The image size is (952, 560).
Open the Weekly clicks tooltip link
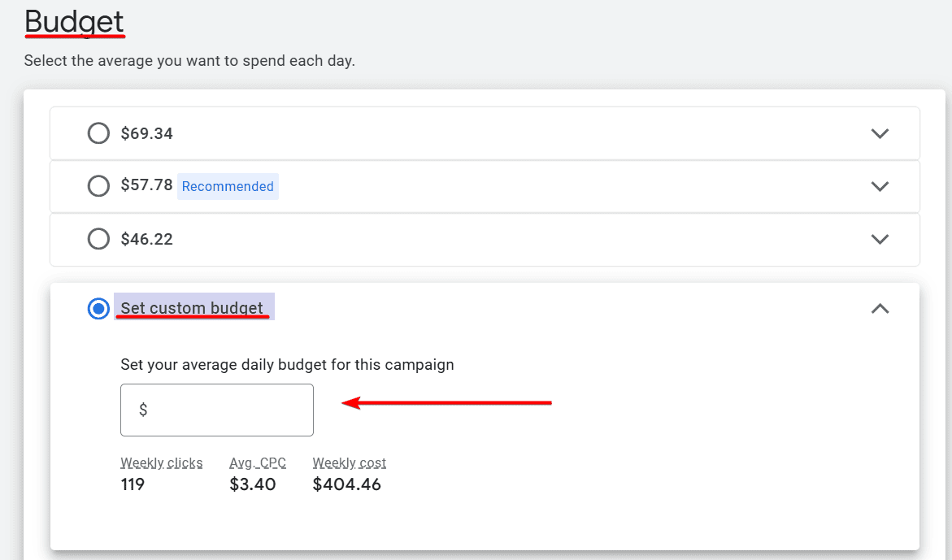(161, 462)
